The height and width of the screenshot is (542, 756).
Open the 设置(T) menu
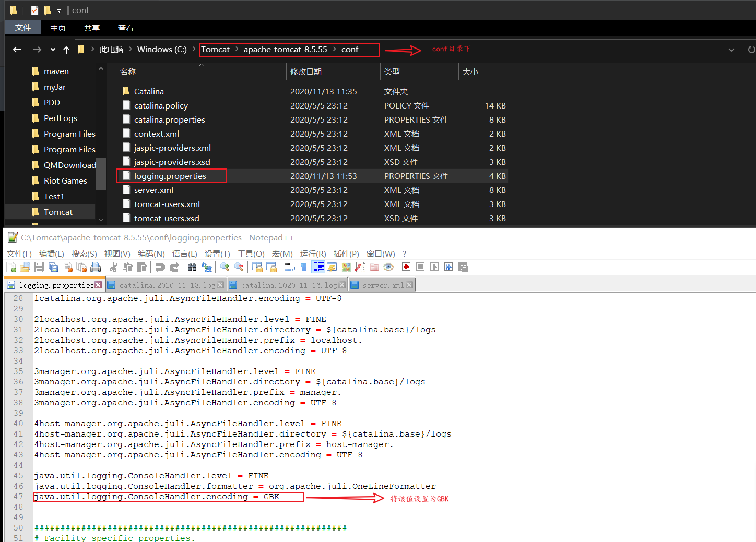pos(217,254)
